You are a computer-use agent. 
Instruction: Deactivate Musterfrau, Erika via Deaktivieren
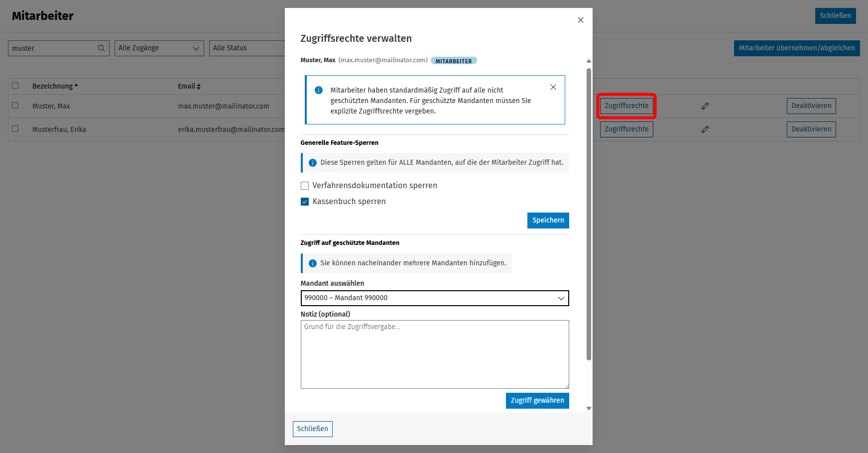(811, 129)
